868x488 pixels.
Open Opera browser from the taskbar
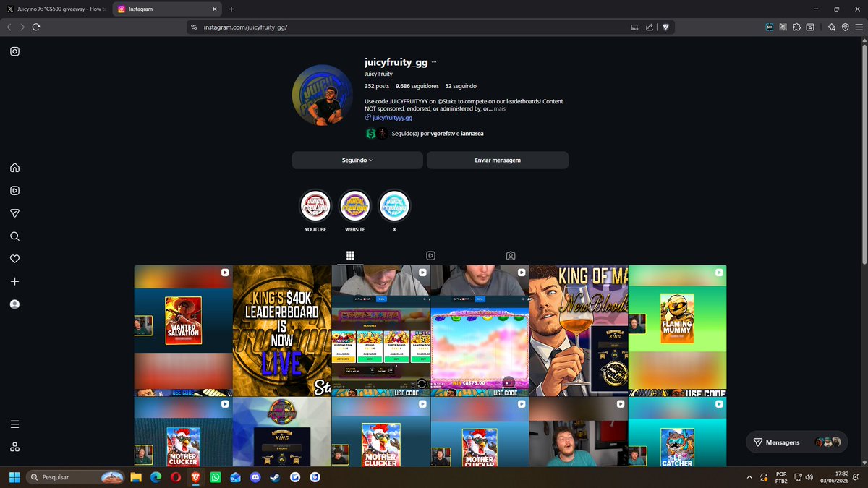[x=176, y=478]
